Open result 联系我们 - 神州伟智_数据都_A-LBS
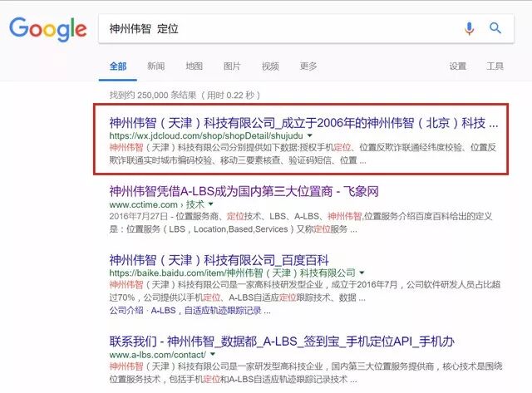532x393 pixels. tap(282, 341)
